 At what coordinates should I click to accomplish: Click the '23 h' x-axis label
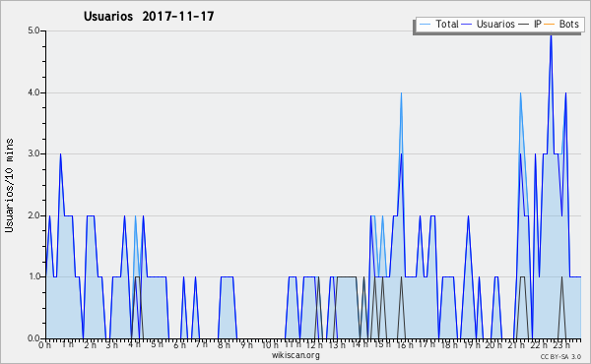(x=561, y=344)
